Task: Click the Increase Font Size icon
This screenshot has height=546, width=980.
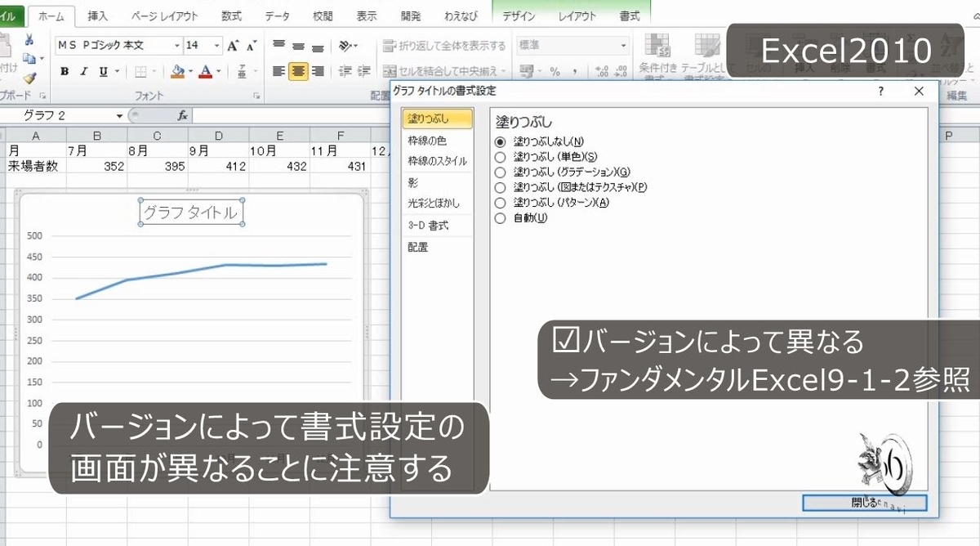Action: coord(234,46)
